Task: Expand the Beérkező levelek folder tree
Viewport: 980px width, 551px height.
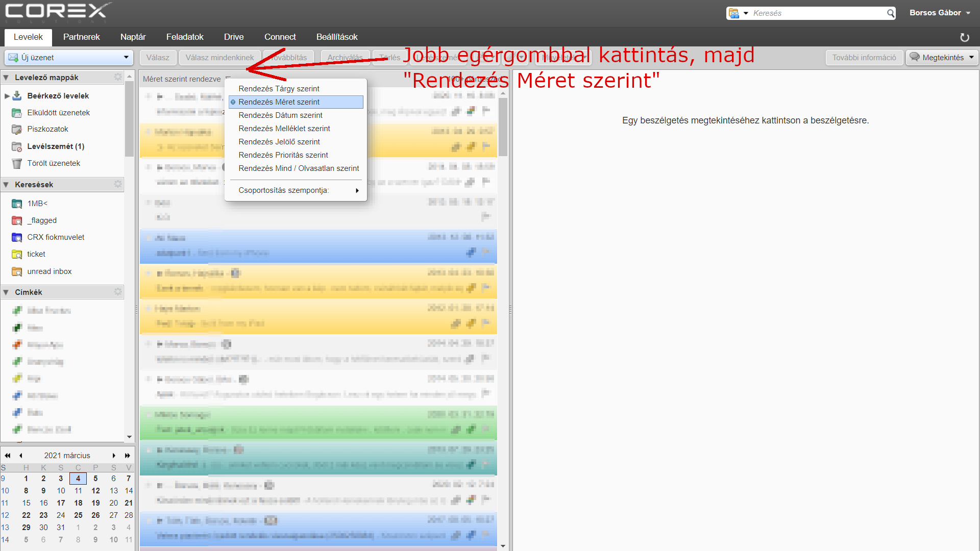Action: 7,96
